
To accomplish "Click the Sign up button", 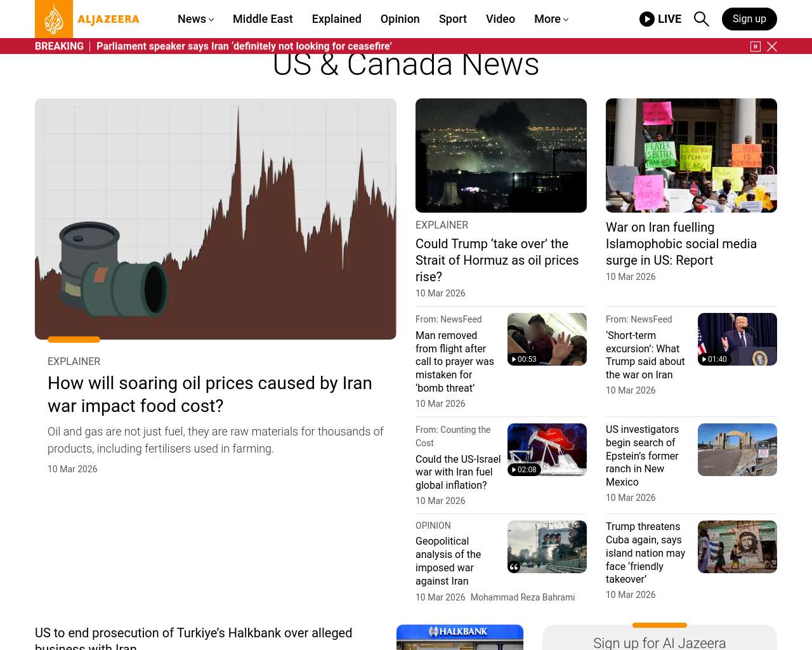I will click(749, 19).
